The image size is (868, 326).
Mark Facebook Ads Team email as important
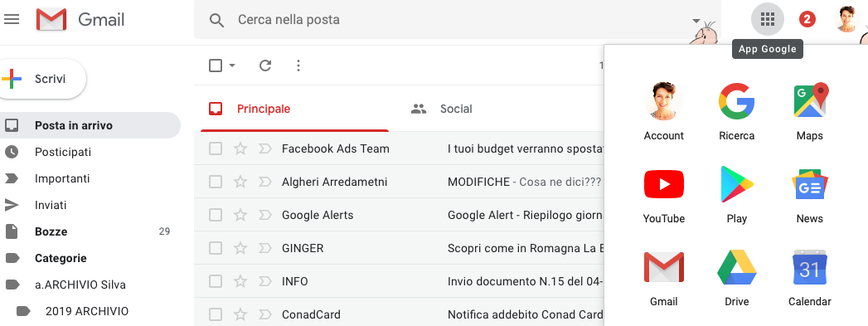(x=265, y=148)
